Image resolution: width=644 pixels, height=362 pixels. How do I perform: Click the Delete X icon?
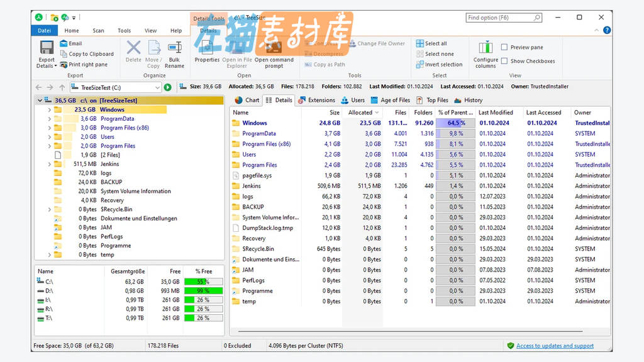pos(133,48)
